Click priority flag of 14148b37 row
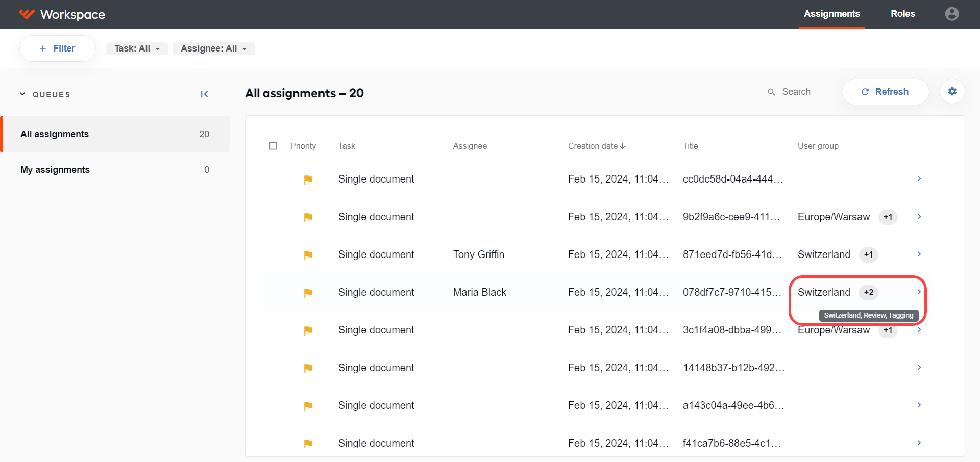980x462 pixels. coord(308,368)
